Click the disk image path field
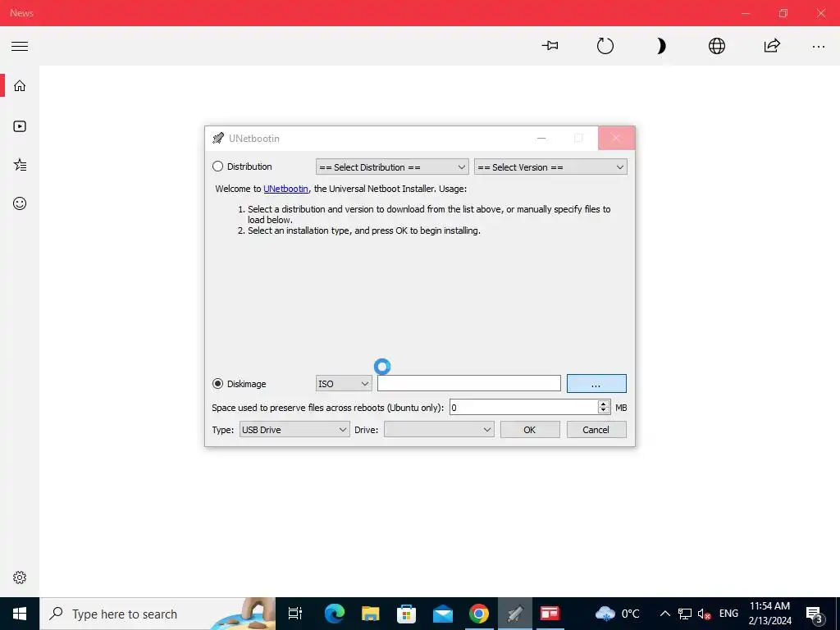The width and height of the screenshot is (840, 630). point(468,384)
